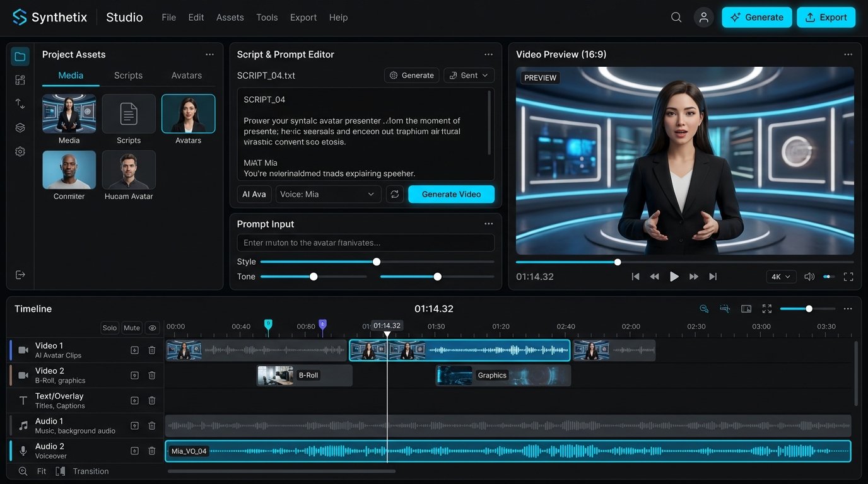Open the settings gear in left sidebar
868x484 pixels.
click(x=20, y=152)
